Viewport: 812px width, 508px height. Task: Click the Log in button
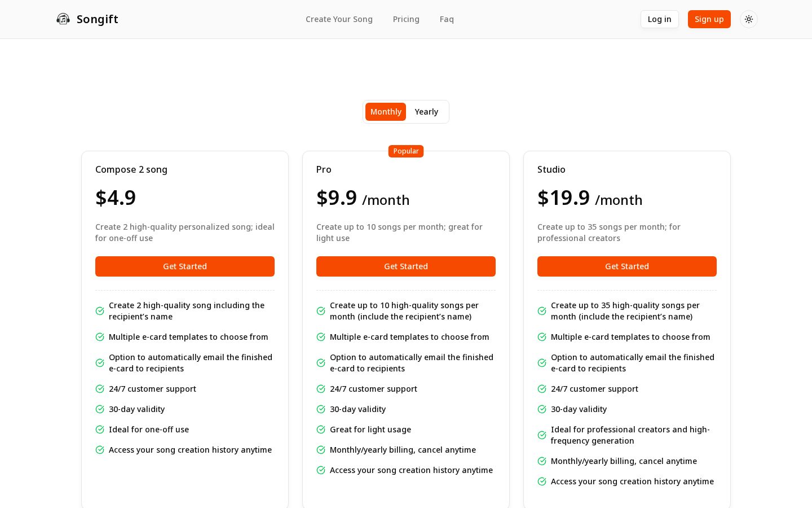(659, 19)
